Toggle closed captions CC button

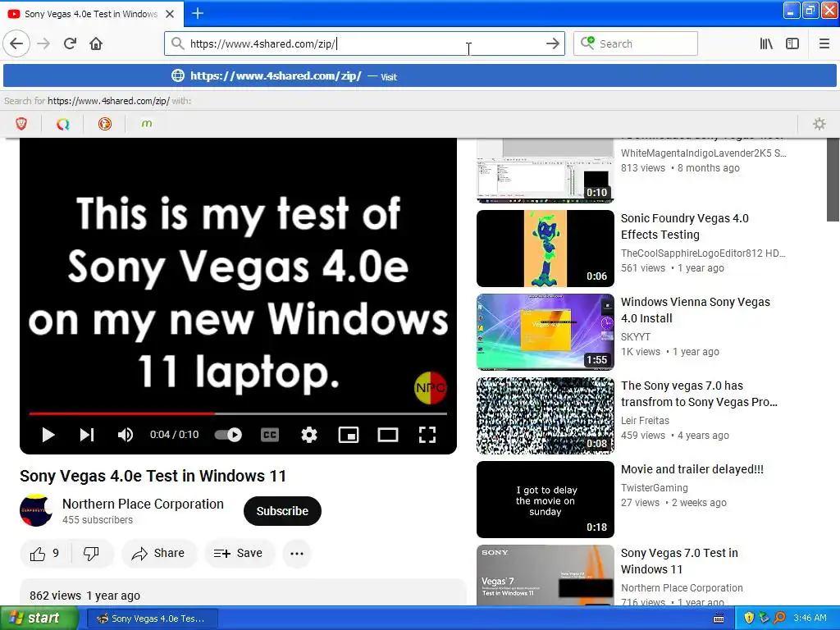tap(269, 435)
